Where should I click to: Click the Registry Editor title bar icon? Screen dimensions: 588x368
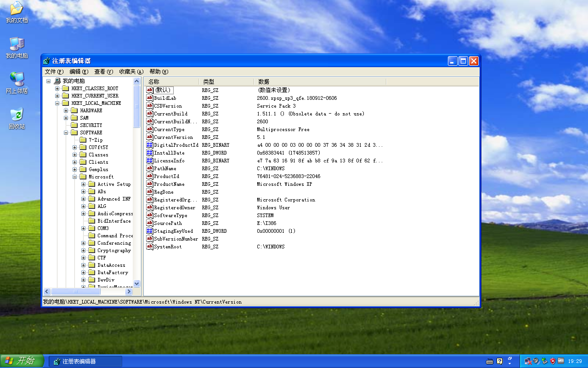46,61
